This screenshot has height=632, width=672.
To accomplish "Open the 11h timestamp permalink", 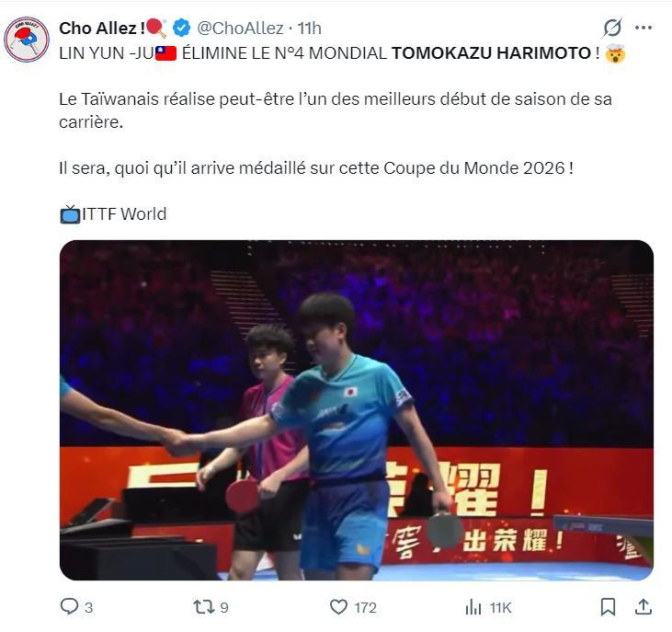I will click(x=310, y=29).
